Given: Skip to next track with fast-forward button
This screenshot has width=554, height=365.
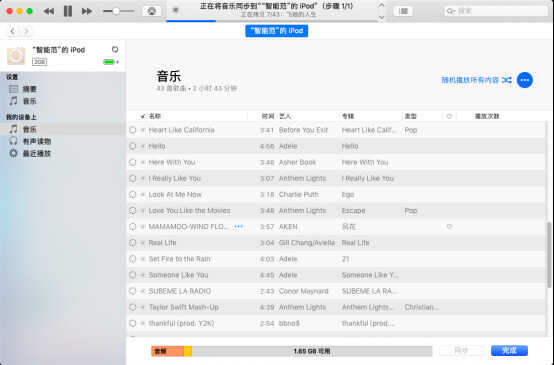Looking at the screenshot, I should pos(87,11).
